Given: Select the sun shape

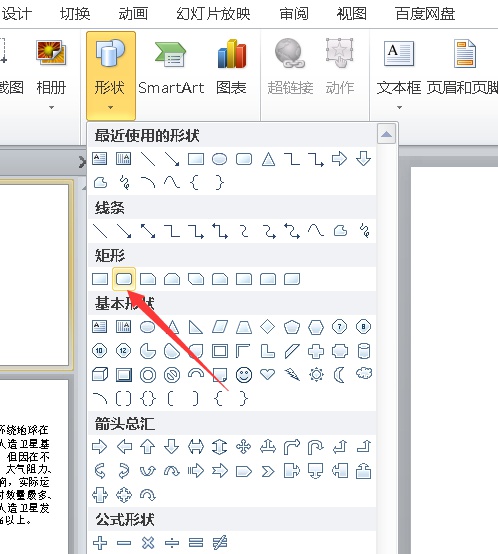Looking at the screenshot, I should coord(316,374).
